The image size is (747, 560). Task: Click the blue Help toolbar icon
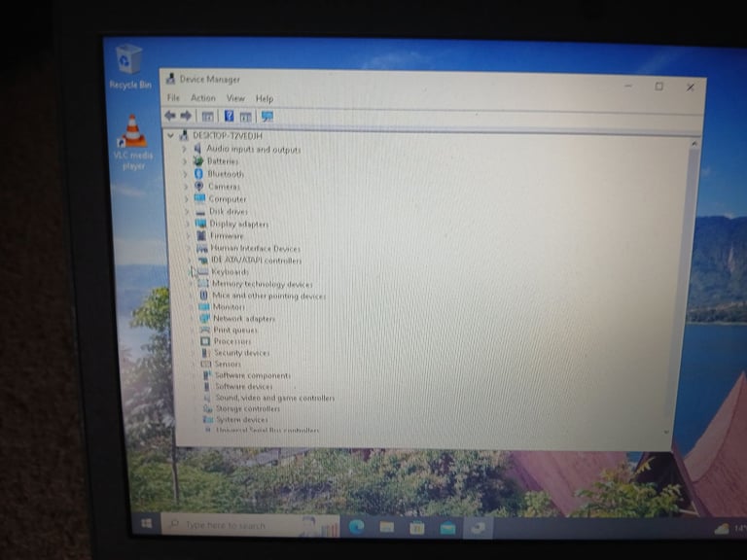(230, 116)
